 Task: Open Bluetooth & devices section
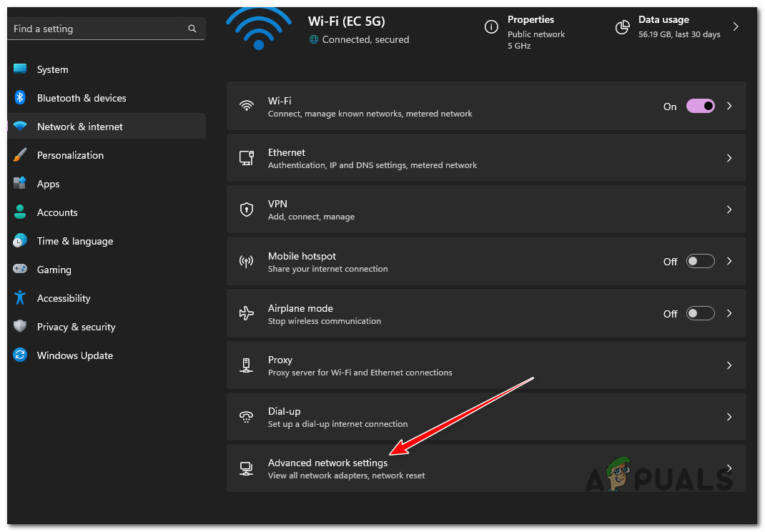107,98
